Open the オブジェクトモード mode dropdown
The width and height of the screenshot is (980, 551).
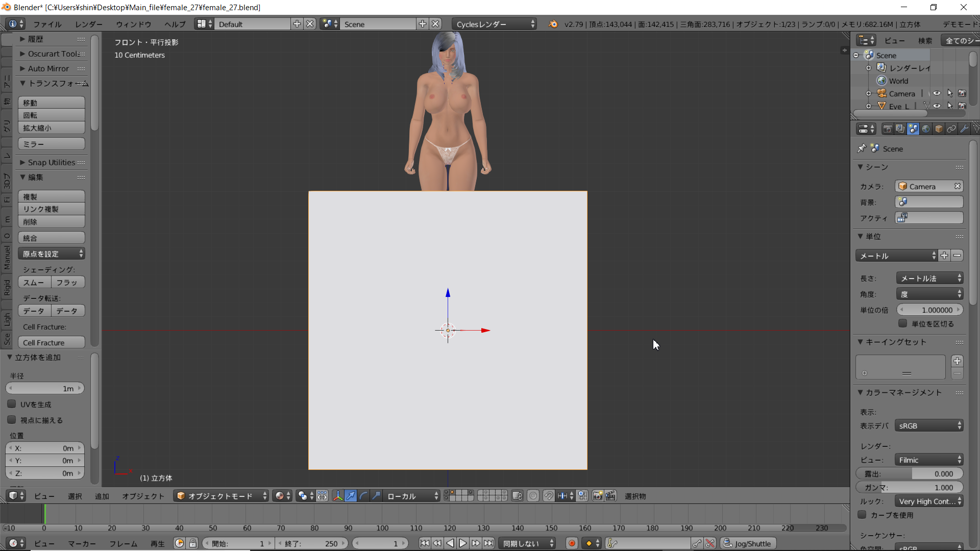click(x=222, y=496)
